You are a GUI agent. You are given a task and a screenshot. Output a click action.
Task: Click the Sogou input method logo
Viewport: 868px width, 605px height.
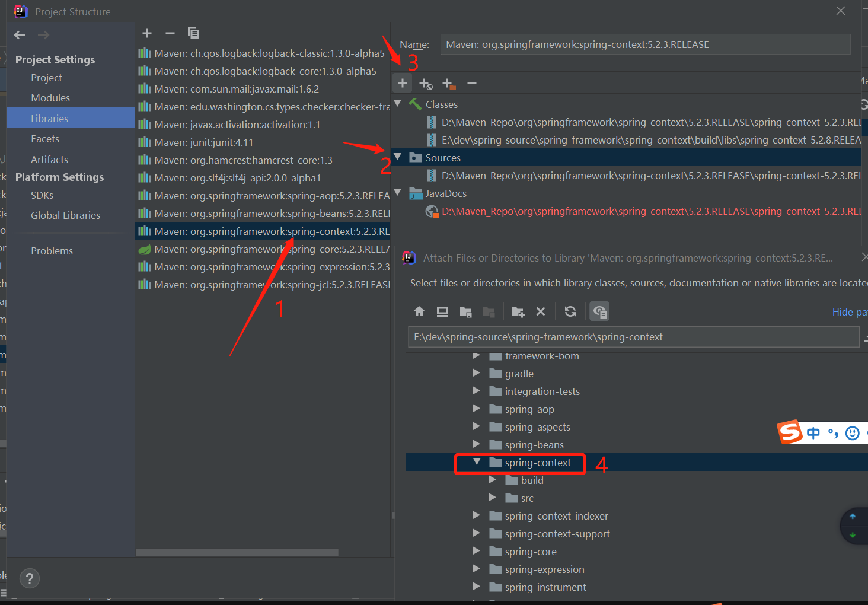[x=790, y=432]
